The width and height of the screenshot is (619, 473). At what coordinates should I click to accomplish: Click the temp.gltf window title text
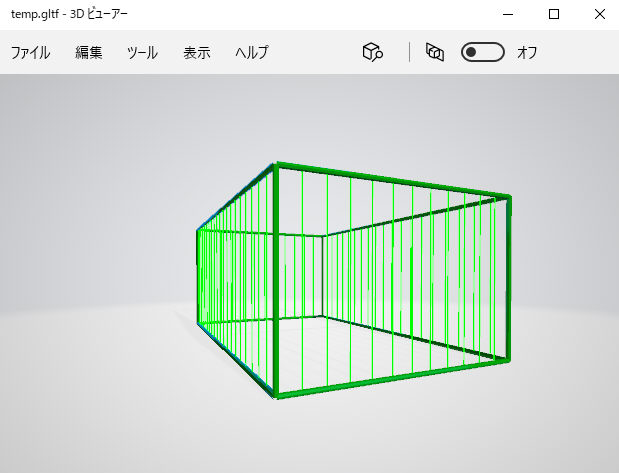(69, 14)
